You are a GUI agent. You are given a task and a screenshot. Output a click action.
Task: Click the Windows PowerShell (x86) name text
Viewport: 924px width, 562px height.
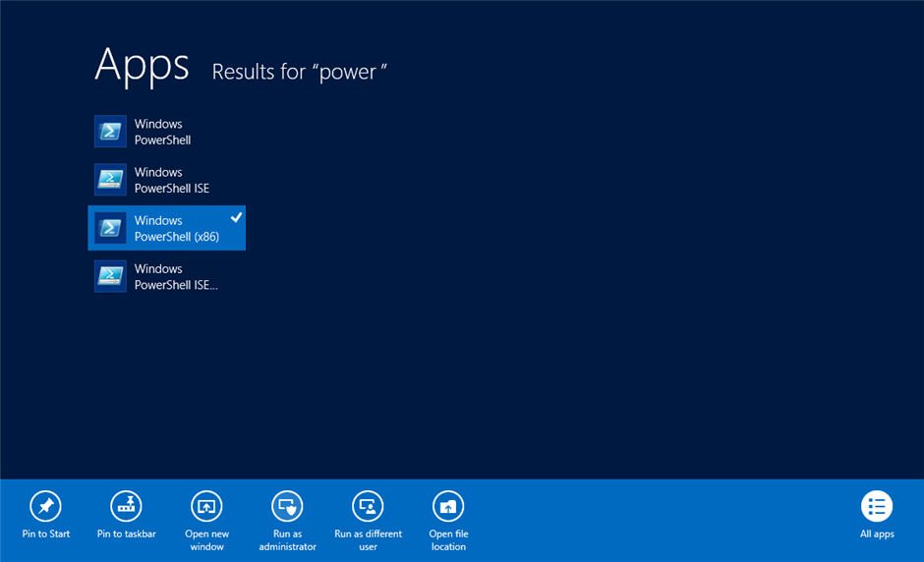point(176,229)
